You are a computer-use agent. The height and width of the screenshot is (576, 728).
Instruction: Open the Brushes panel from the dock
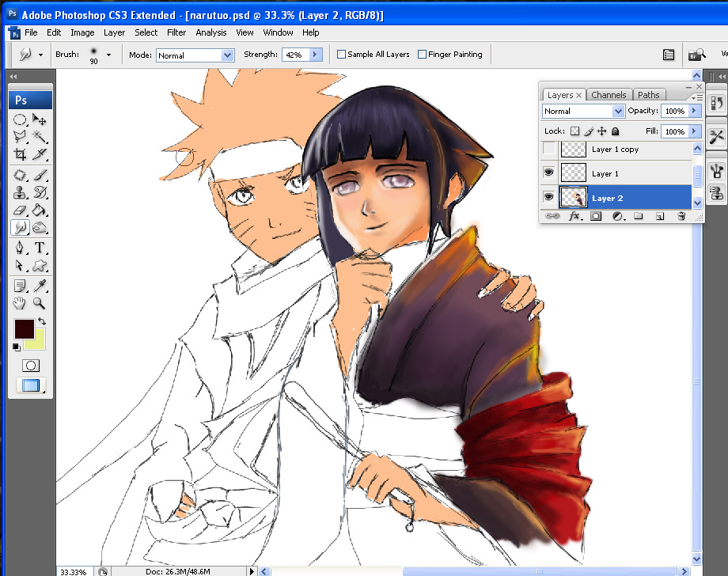click(716, 171)
